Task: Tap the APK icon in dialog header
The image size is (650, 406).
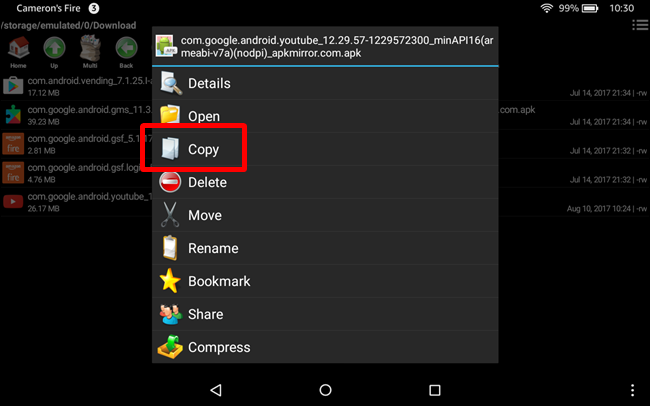Action: pyautogui.click(x=165, y=46)
